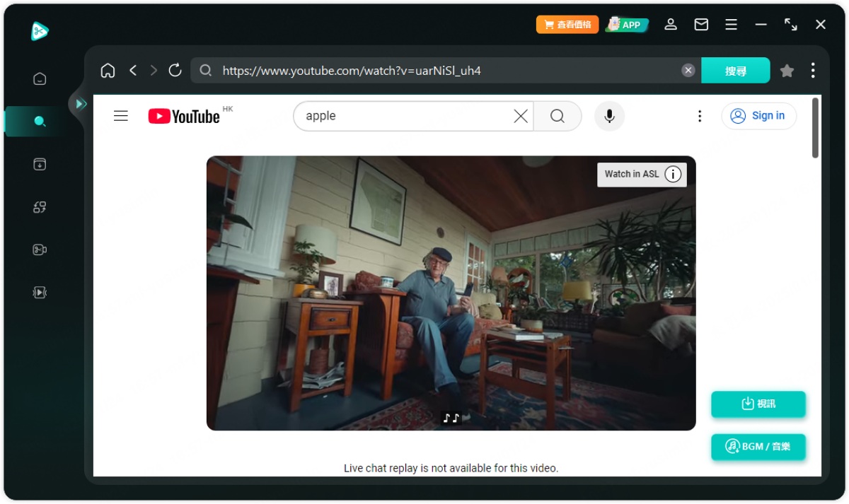Click the Sign in button

(x=758, y=116)
